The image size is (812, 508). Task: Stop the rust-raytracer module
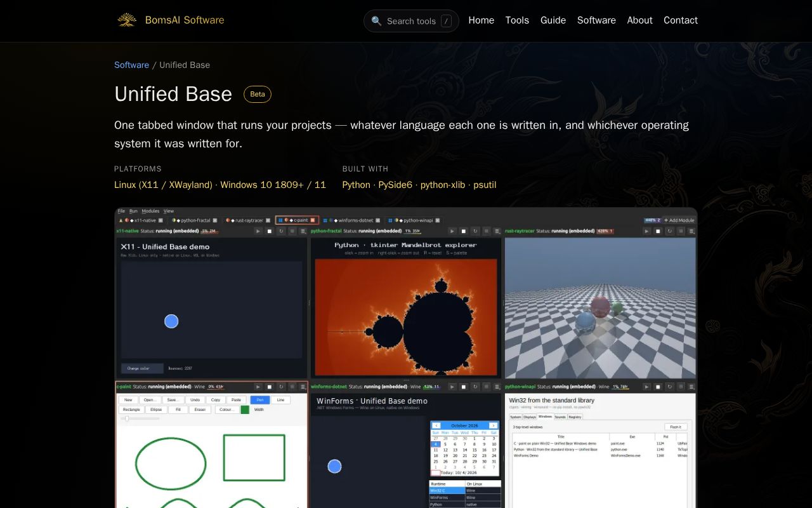(x=658, y=231)
